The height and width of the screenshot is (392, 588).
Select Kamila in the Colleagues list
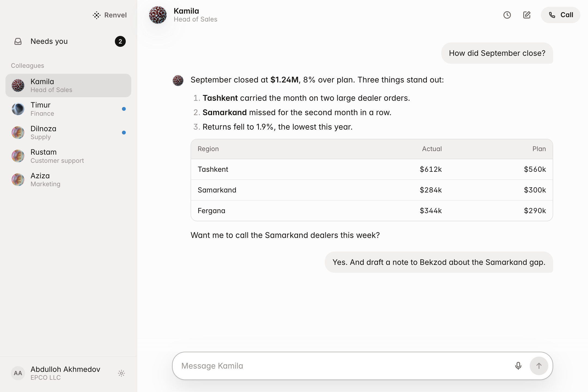point(68,85)
